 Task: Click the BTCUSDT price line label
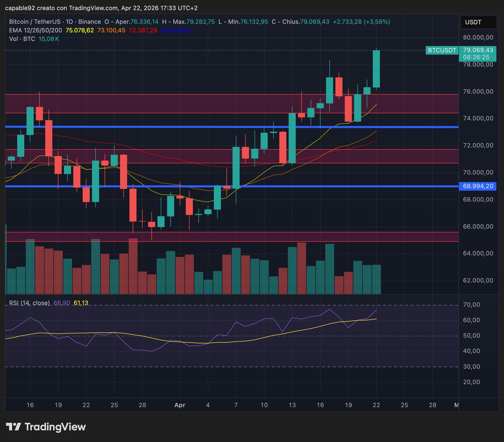point(441,50)
